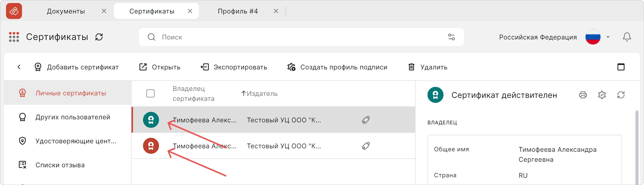Screen dimensions: 644x185
Task: Click the Страна field label
Action: [445, 175]
